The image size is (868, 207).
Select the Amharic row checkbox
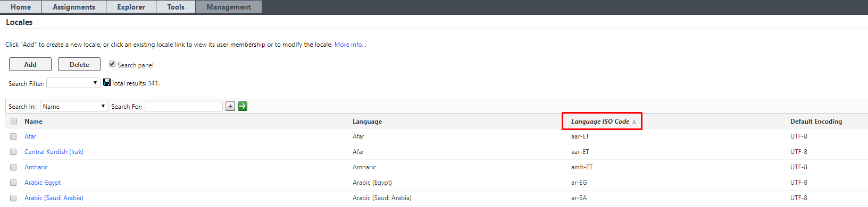[13, 167]
